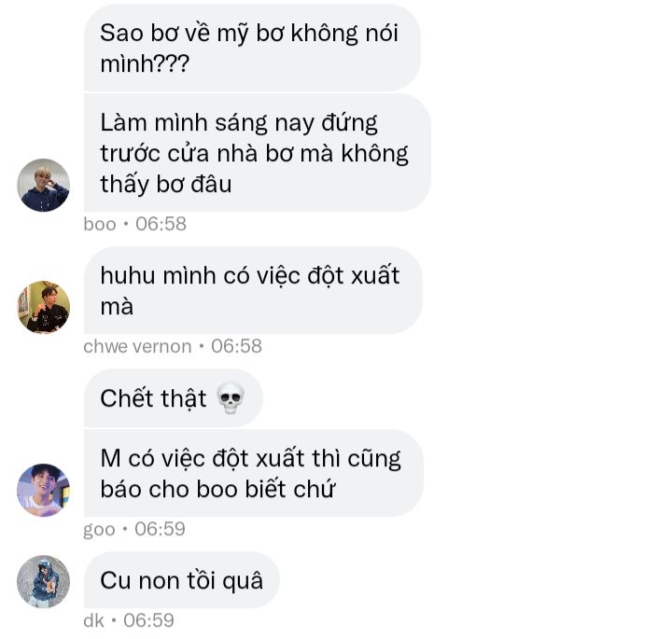Select the 'Cu non tồi quâ' message

point(182,580)
